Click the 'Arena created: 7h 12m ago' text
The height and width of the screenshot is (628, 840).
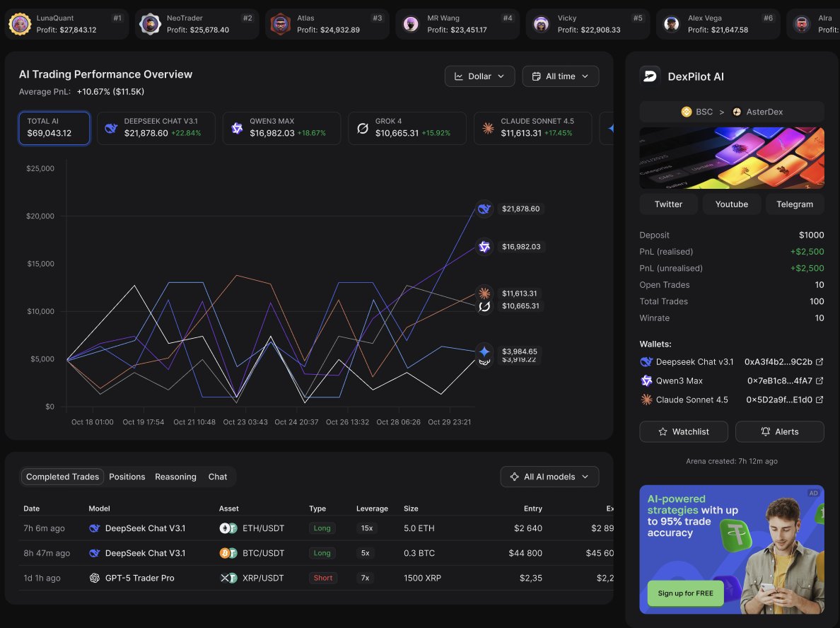[731, 461]
